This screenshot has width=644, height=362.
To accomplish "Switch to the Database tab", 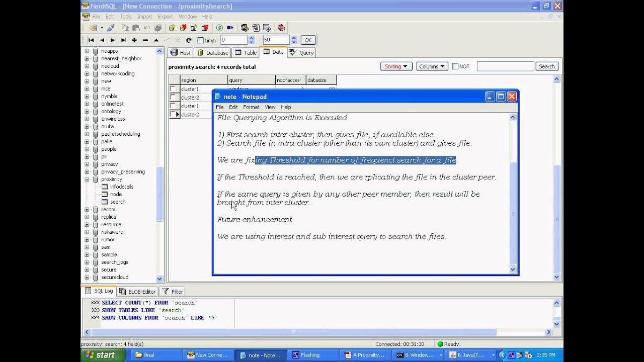I will click(x=213, y=52).
